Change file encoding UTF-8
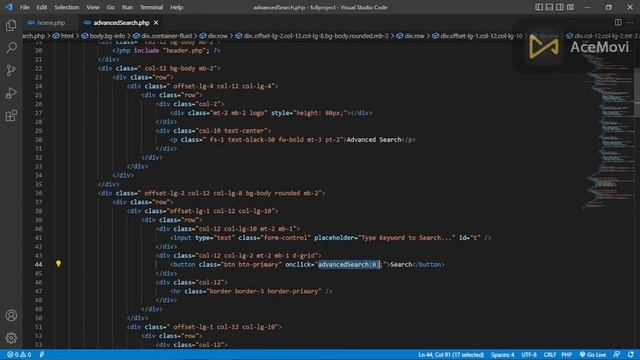Screen dimensions: 640x360 click(x=529, y=355)
